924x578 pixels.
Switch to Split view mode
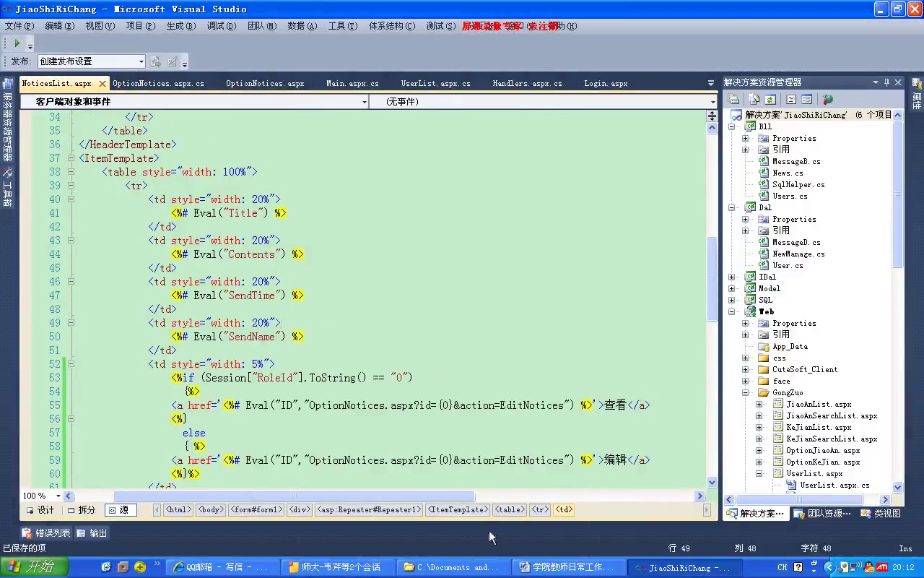[x=81, y=510]
